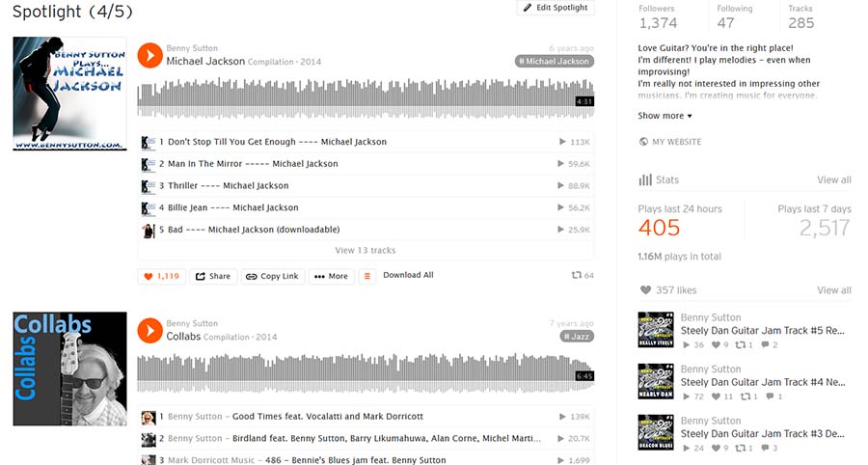
Task: Open the Share dialog for Michael Jackson
Action: point(213,276)
